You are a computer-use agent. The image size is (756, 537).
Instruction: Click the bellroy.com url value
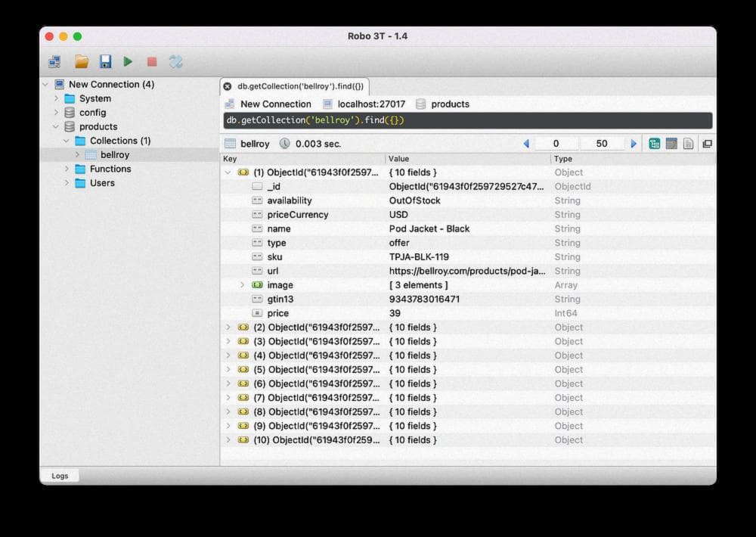467,272
